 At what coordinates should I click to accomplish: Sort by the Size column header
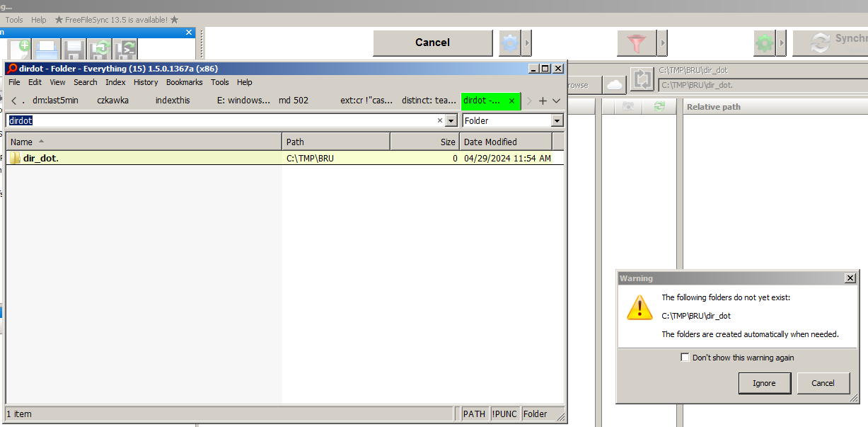tap(424, 142)
